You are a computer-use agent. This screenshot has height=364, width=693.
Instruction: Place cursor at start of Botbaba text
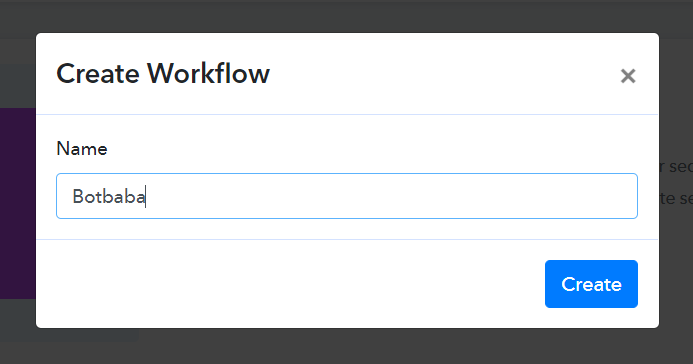tap(73, 197)
